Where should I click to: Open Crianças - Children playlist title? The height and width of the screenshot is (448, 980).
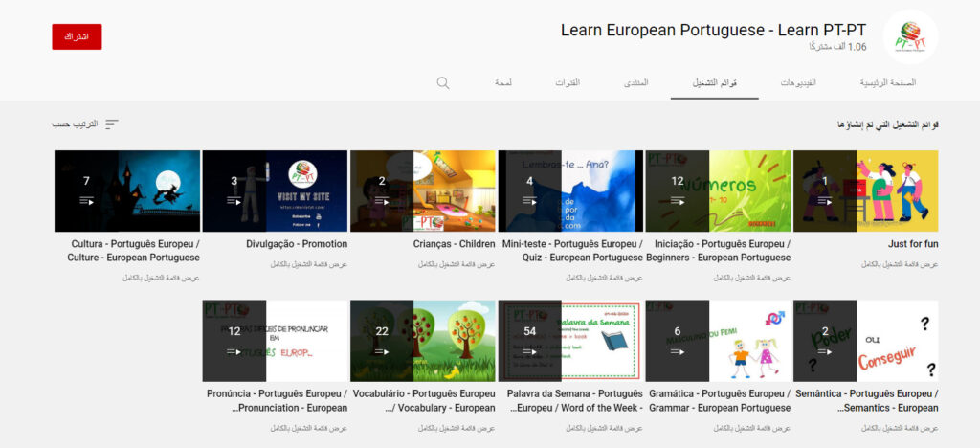pos(455,244)
